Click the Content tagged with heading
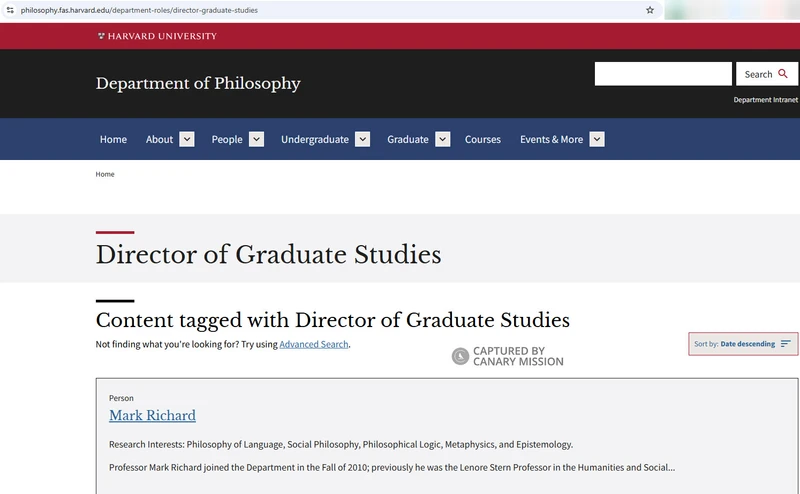The height and width of the screenshot is (494, 800). 333,320
